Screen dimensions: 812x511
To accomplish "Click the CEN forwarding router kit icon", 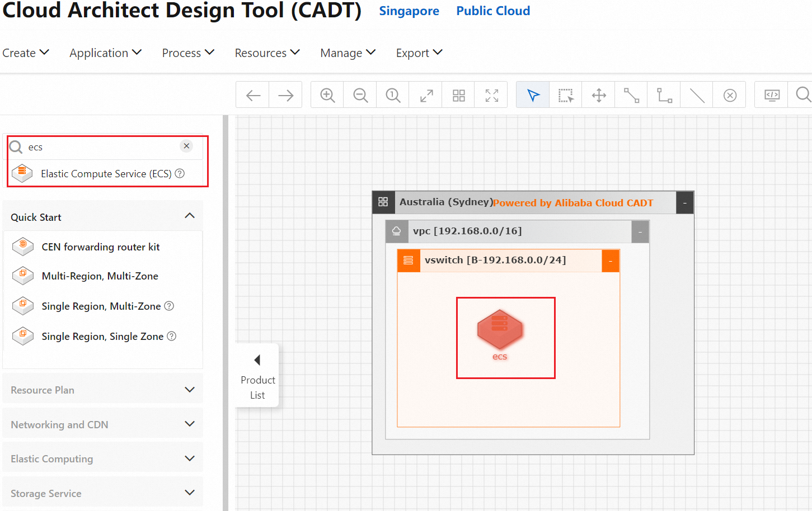I will [x=23, y=246].
